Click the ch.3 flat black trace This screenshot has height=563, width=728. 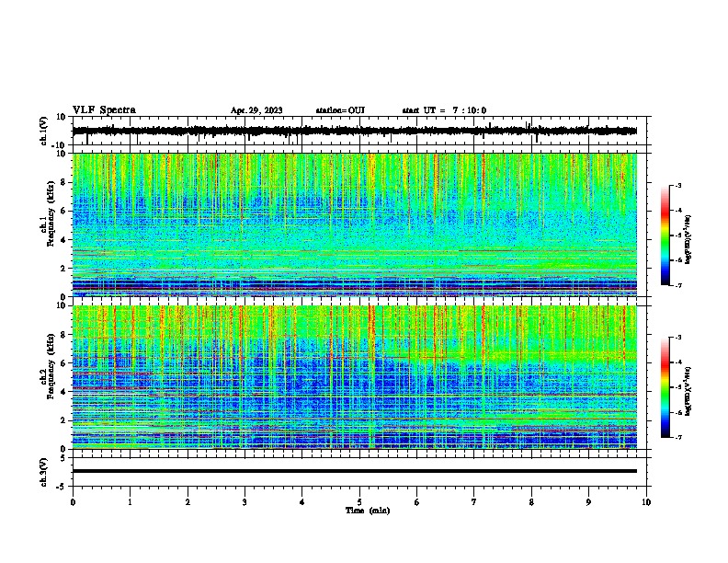coord(354,471)
